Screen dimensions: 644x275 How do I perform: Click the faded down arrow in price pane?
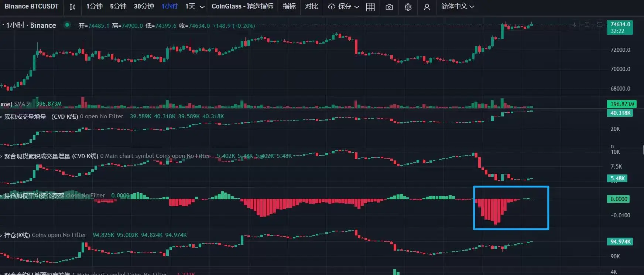pos(574,25)
